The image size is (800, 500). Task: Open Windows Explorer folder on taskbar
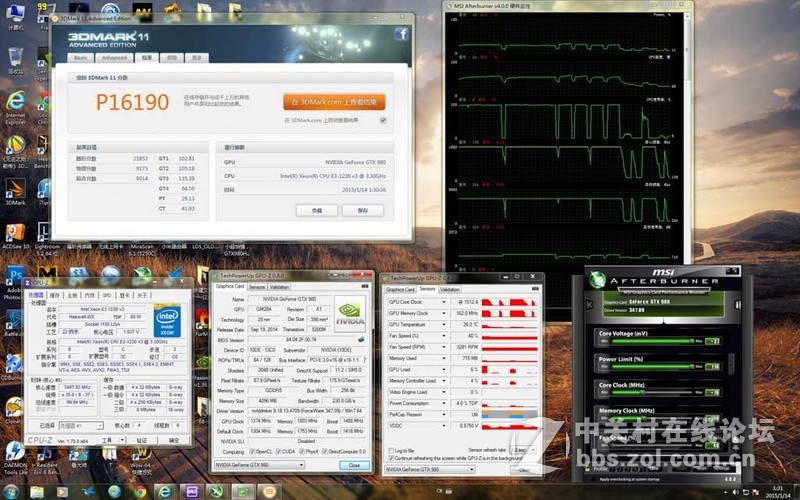click(x=37, y=491)
